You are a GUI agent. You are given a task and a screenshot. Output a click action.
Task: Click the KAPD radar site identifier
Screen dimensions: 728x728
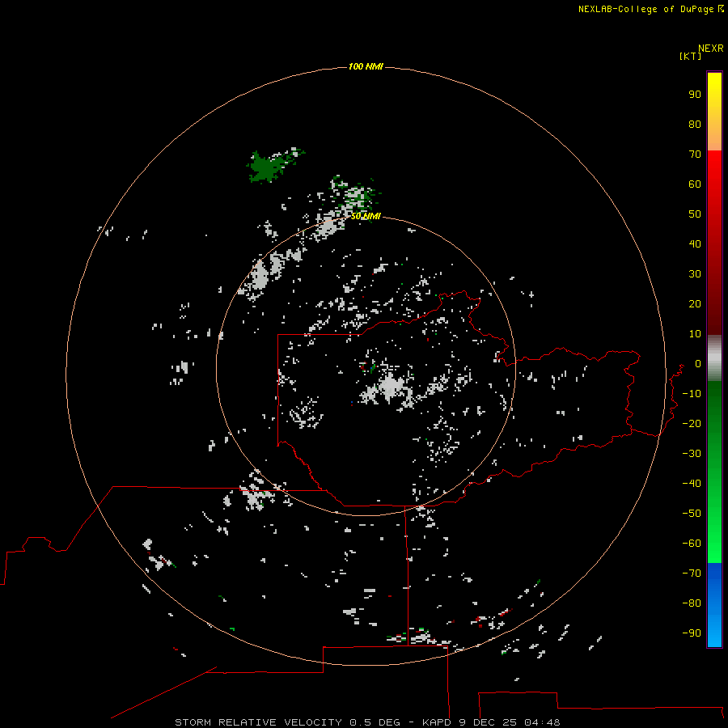[x=437, y=722]
